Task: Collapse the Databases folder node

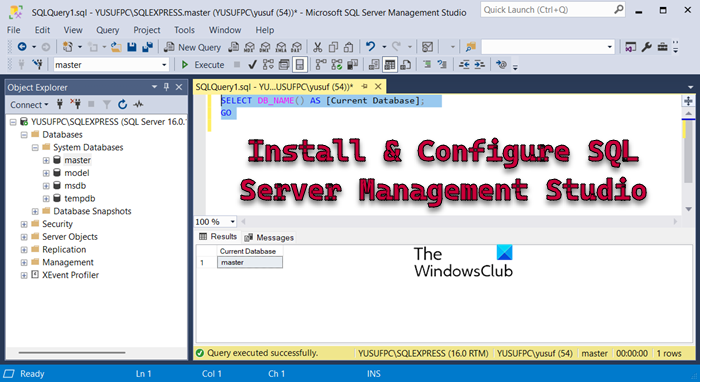Action: (24, 135)
